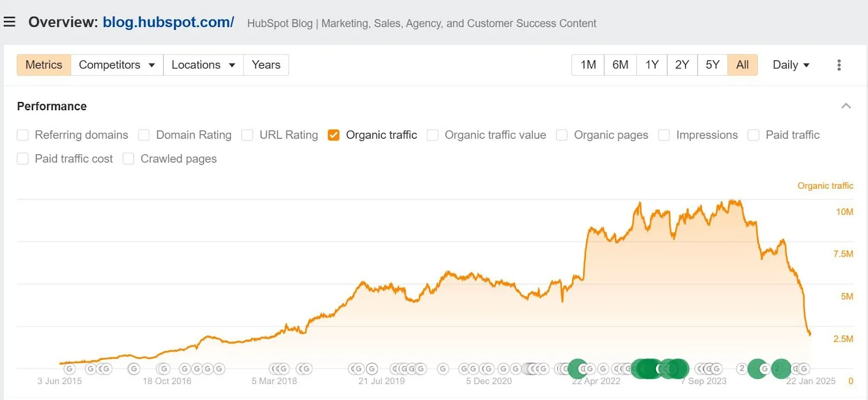Open the Competitors dropdown
The height and width of the screenshot is (400, 868).
pos(116,65)
